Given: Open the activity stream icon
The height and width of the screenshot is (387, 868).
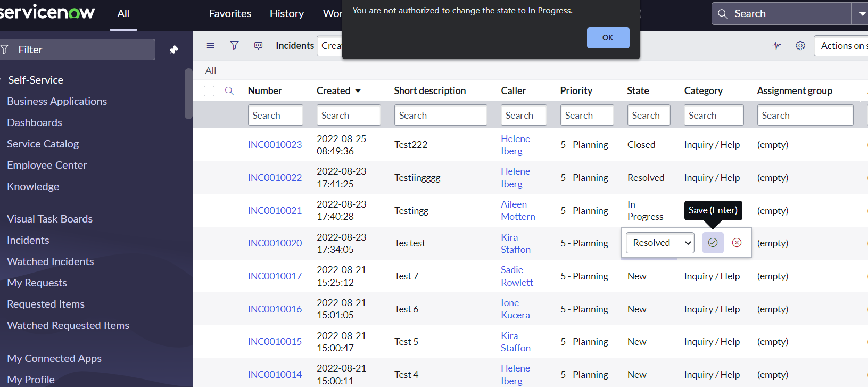Looking at the screenshot, I should (258, 46).
